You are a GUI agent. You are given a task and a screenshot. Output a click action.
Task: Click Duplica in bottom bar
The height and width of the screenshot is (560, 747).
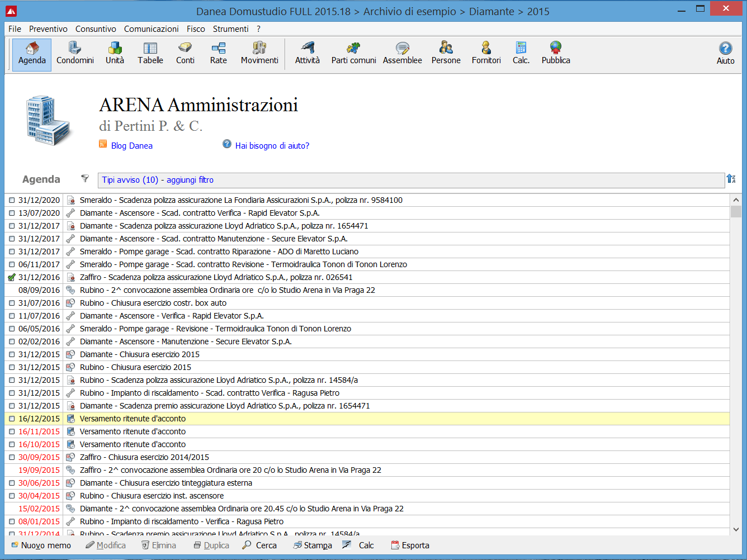click(x=211, y=545)
